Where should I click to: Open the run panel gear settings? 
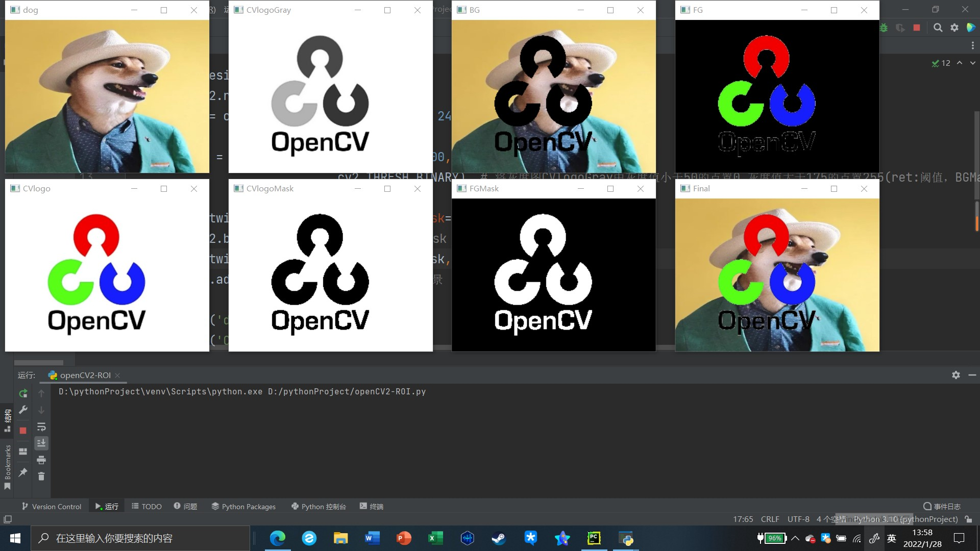click(x=956, y=375)
